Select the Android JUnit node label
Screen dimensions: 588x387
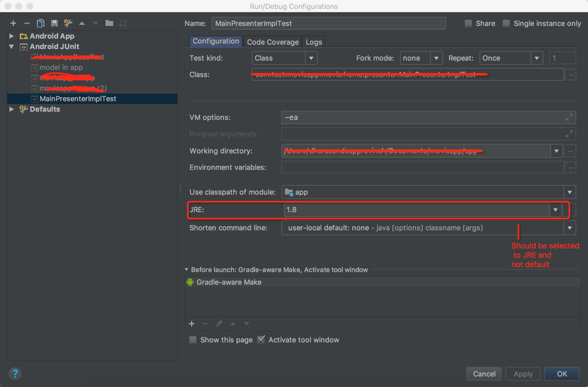54,47
